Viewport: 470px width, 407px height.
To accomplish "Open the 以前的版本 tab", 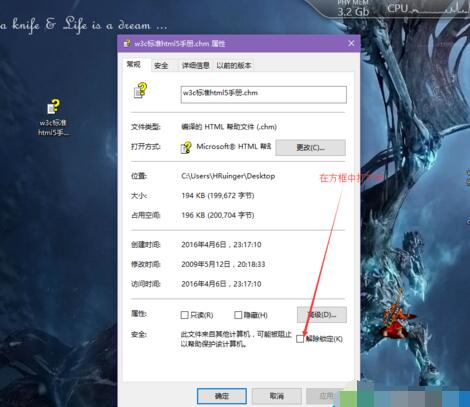I will 234,66.
